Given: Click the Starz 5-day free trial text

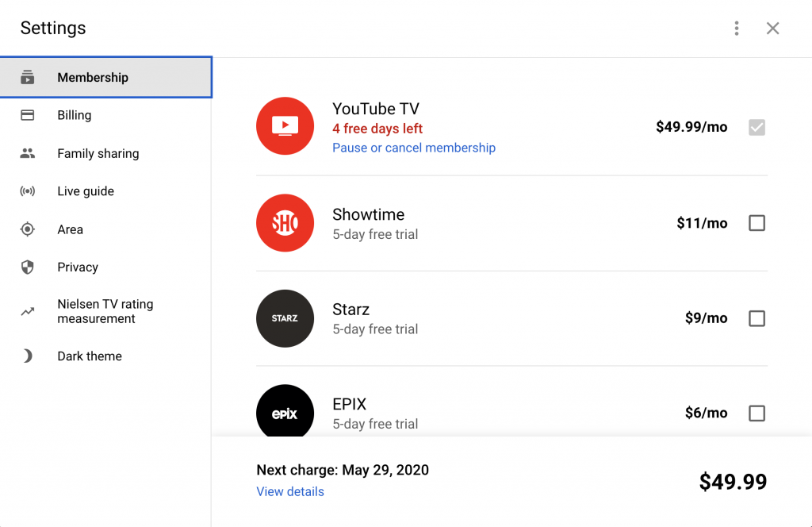Looking at the screenshot, I should tap(375, 329).
